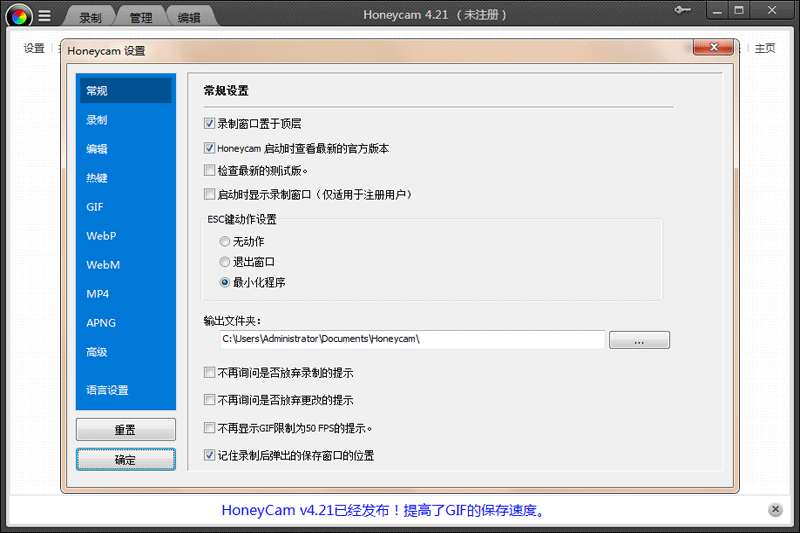The height and width of the screenshot is (533, 800).
Task: Enable 不再询问是否放弃录制的提示 checkbox
Action: coord(209,373)
